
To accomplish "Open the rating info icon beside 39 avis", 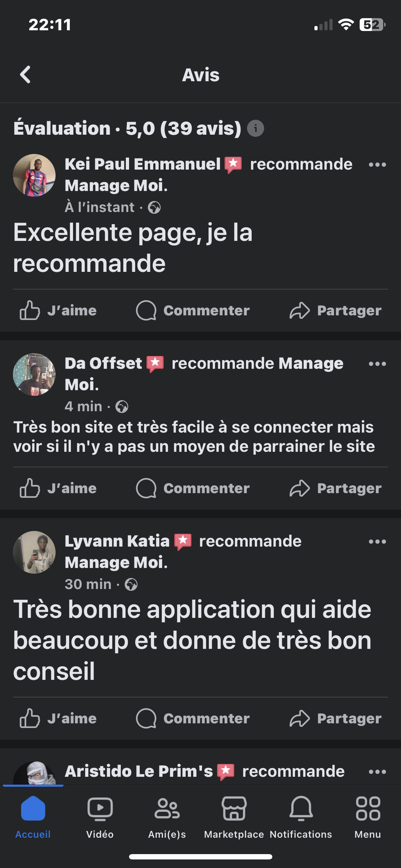I will [x=255, y=128].
